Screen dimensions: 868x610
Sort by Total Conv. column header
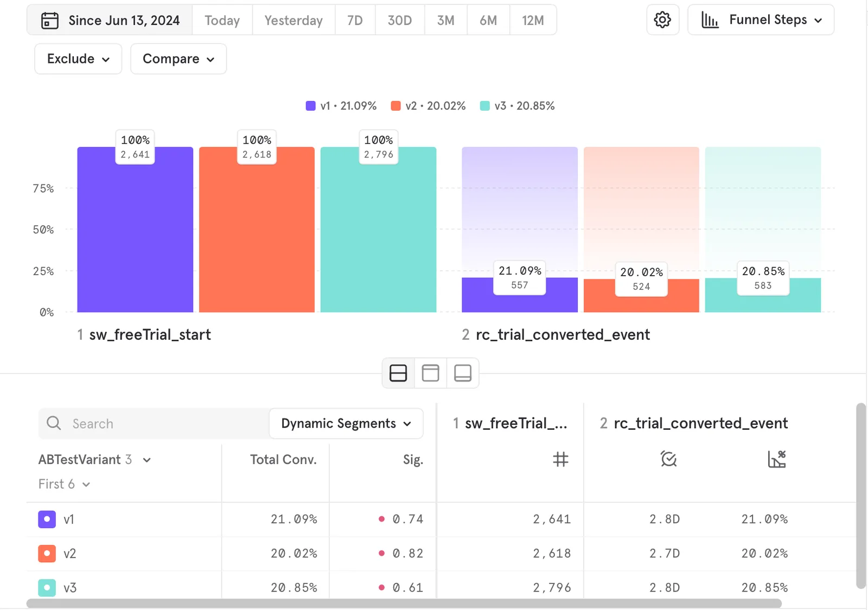tap(283, 460)
